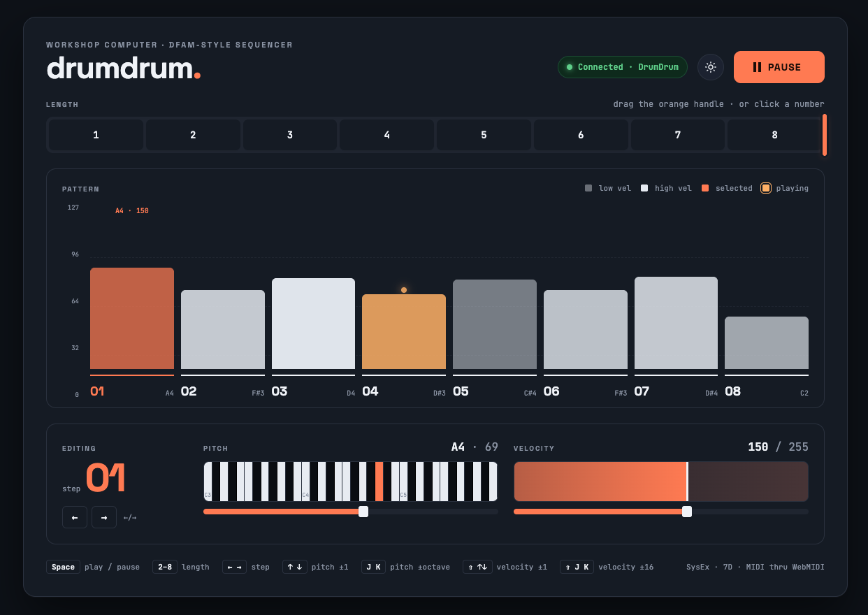This screenshot has height=615, width=868.
Task: Click the J K pitch octave key hint
Action: point(373,567)
